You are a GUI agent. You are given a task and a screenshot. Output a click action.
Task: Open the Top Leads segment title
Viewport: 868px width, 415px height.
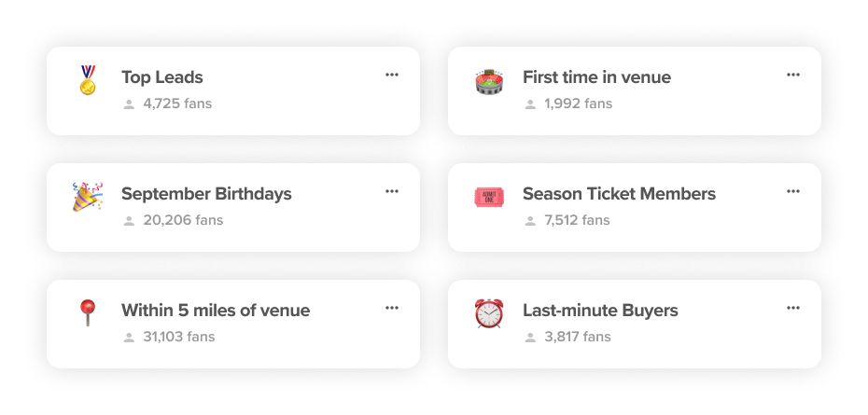click(162, 77)
